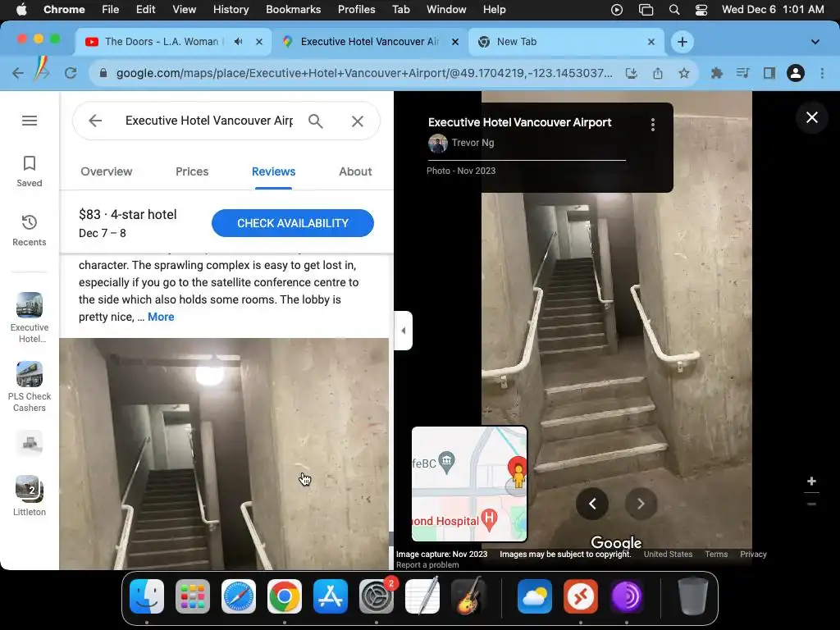Switch to the New Tab tab
This screenshot has width=840, height=630.
click(x=566, y=42)
